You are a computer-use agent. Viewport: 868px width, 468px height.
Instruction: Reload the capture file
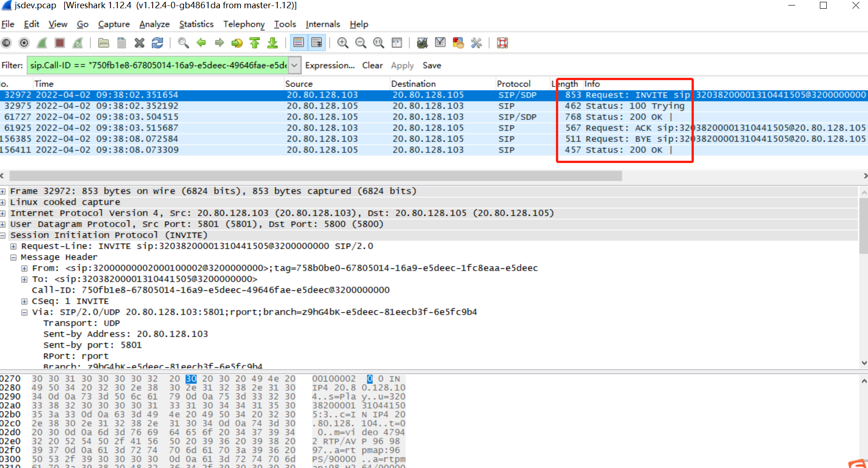click(158, 43)
